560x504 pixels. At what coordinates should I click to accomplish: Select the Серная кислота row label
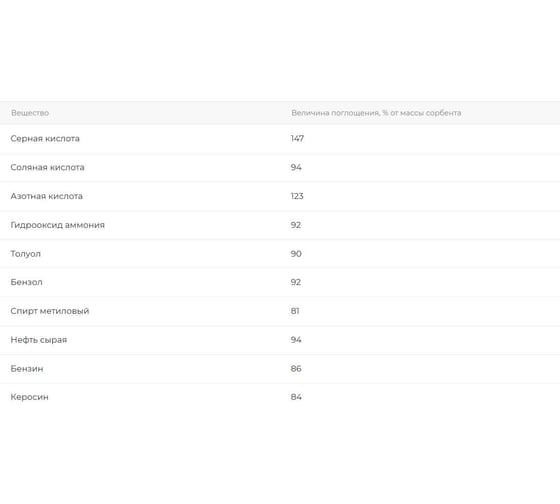click(x=45, y=139)
